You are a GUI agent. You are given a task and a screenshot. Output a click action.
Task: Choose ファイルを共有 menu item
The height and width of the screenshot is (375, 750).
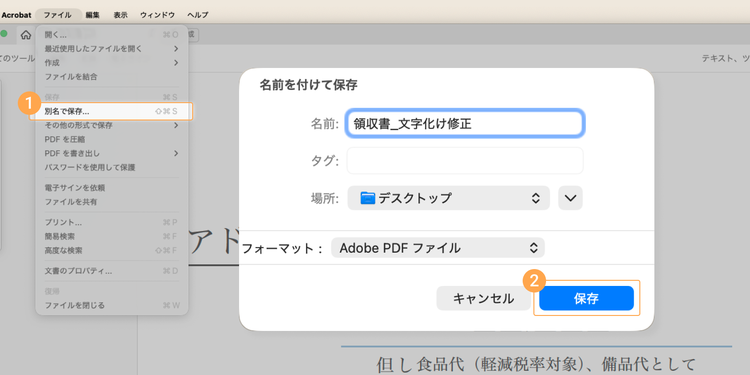pyautogui.click(x=112, y=202)
